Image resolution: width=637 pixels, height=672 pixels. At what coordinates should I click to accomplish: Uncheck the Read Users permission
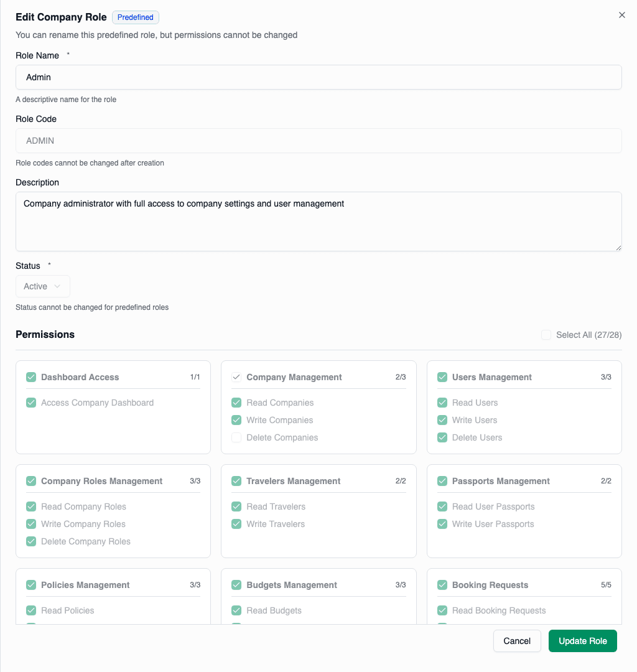pos(442,403)
